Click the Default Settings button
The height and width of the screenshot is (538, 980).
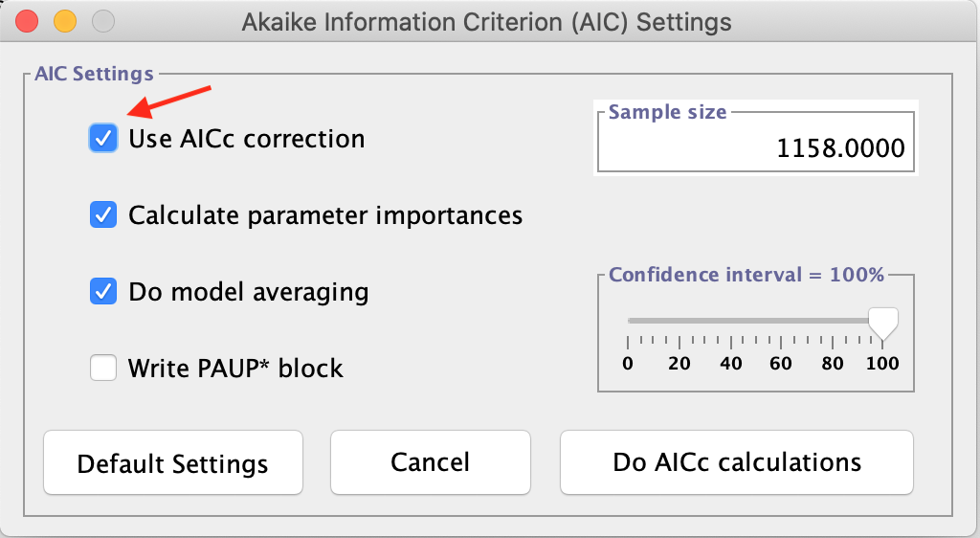pyautogui.click(x=173, y=463)
